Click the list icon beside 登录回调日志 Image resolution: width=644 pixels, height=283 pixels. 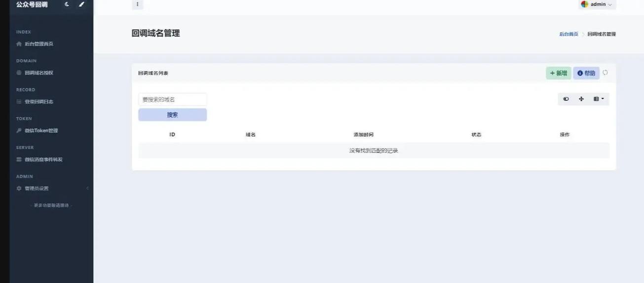[19, 102]
